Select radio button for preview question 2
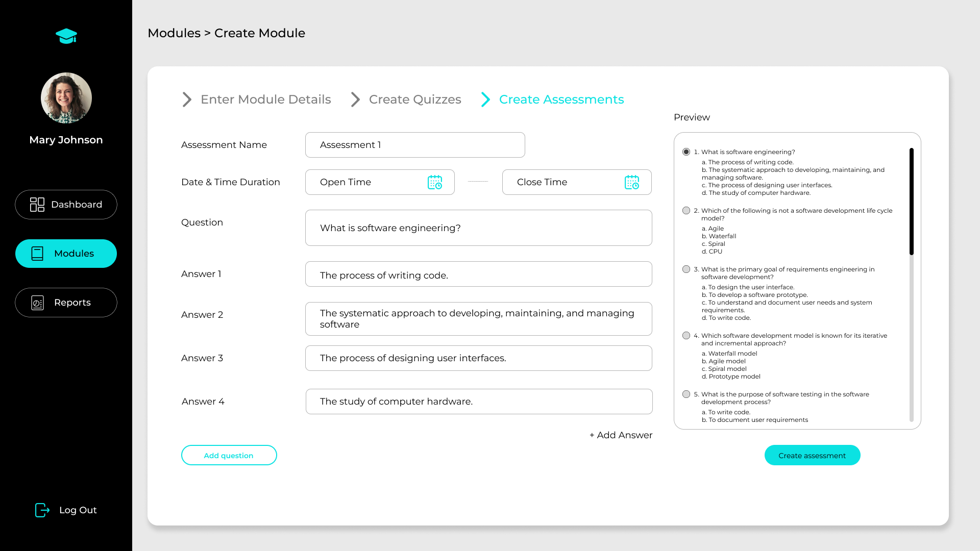This screenshot has height=551, width=980. pyautogui.click(x=686, y=211)
